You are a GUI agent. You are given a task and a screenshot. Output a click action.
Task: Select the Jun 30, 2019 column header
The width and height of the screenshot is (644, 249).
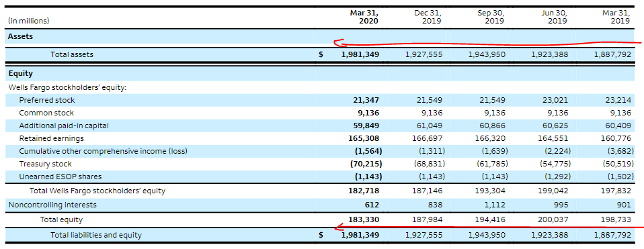point(554,17)
